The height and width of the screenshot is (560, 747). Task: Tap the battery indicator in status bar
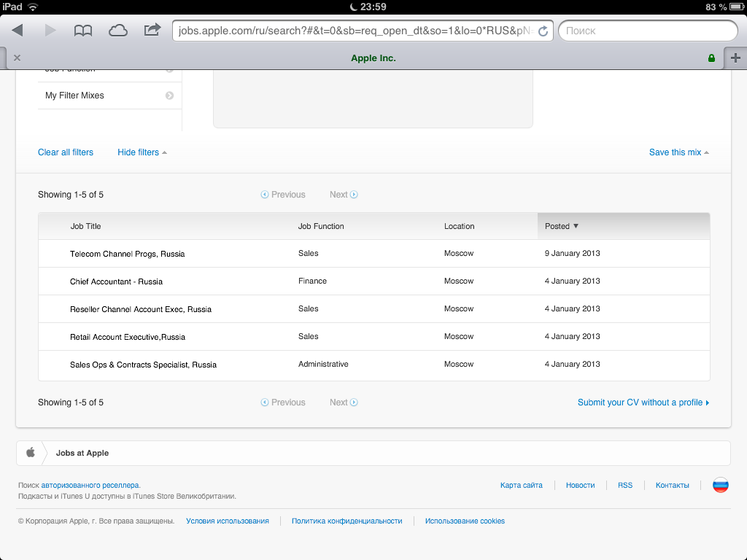click(737, 7)
